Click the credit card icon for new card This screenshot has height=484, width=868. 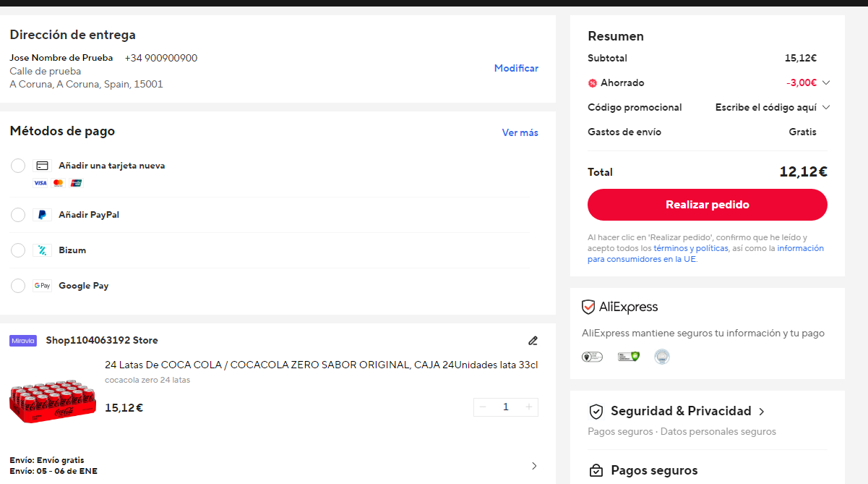42,166
